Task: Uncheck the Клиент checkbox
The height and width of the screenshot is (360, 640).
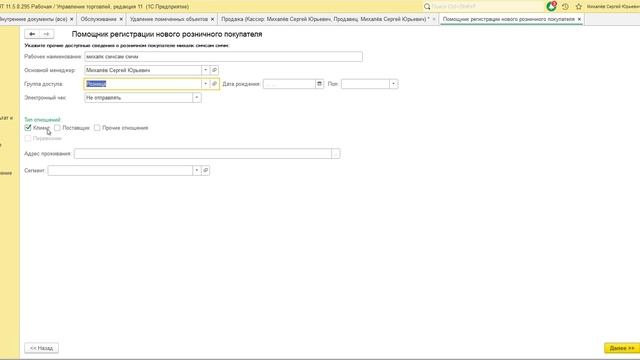Action: 28,128
